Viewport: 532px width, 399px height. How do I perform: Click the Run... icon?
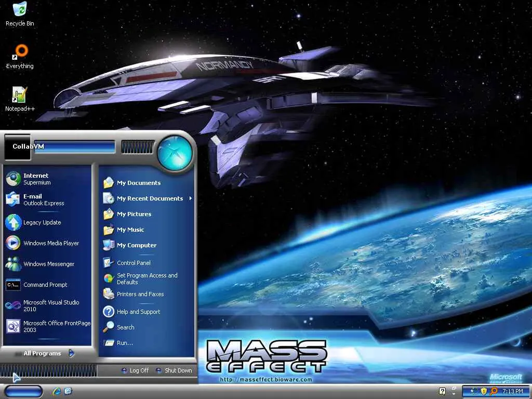(109, 343)
